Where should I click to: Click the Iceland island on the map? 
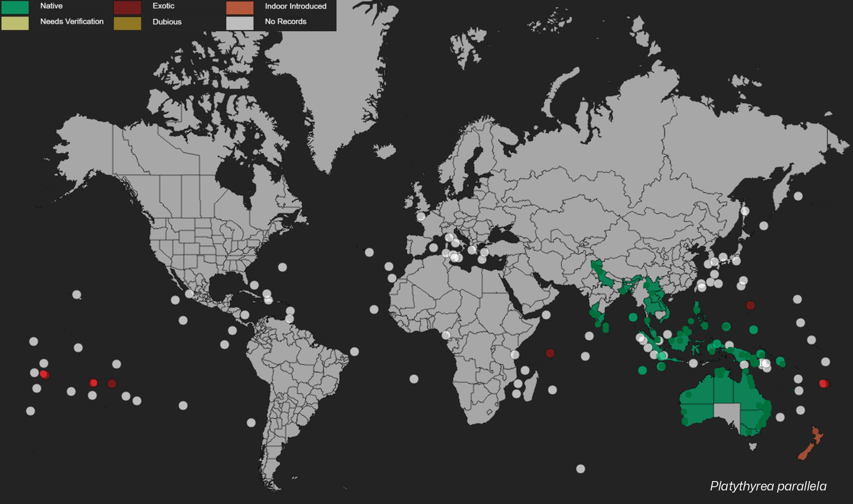385,152
